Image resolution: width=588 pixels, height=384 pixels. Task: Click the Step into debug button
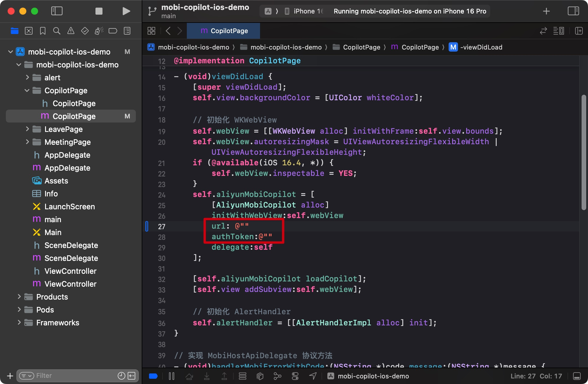[x=207, y=376]
